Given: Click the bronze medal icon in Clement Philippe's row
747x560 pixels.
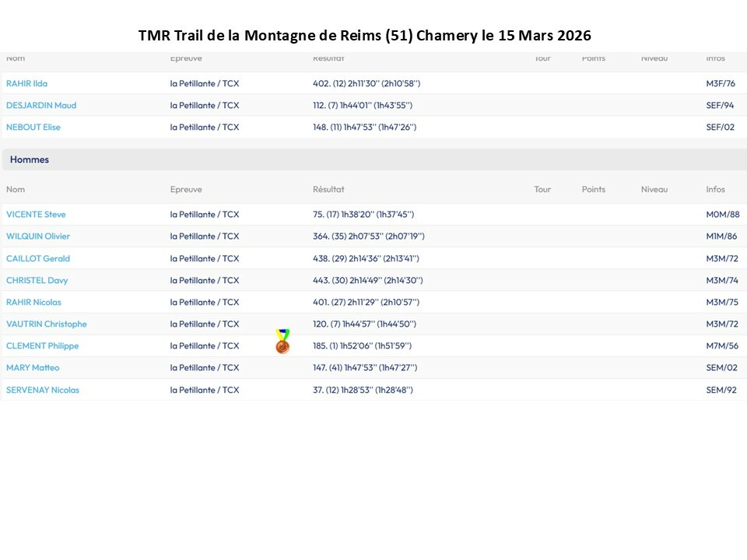Looking at the screenshot, I should coord(282,341).
